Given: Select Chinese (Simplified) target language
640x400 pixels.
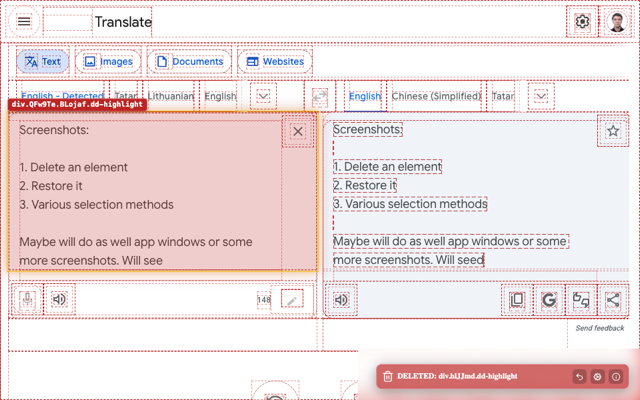Looking at the screenshot, I should coord(436,96).
